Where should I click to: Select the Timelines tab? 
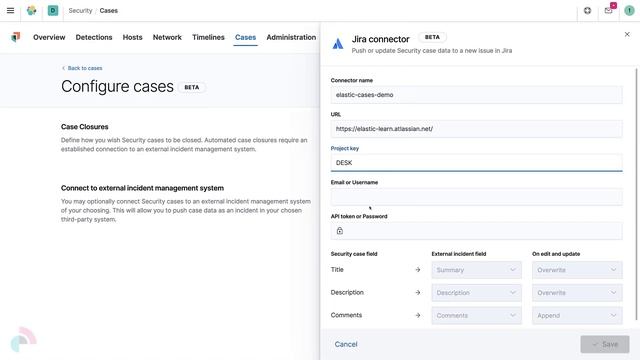coord(208,37)
